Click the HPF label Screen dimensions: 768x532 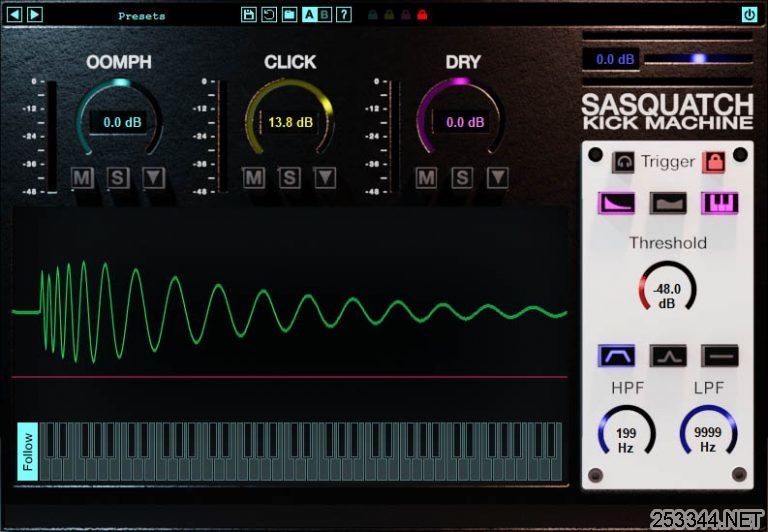(627, 388)
